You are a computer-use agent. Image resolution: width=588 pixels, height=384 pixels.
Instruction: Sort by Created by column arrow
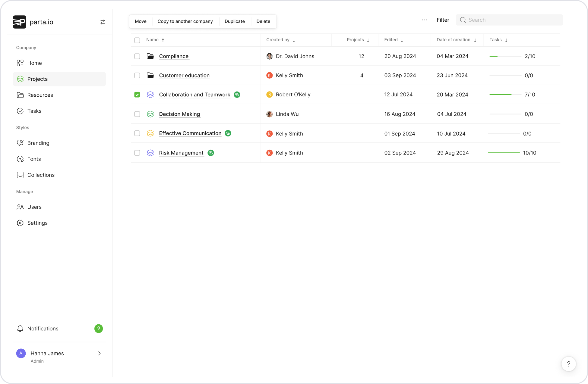[294, 40]
